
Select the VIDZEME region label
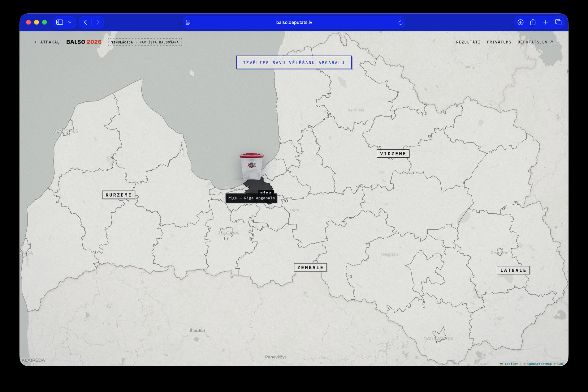tap(393, 154)
